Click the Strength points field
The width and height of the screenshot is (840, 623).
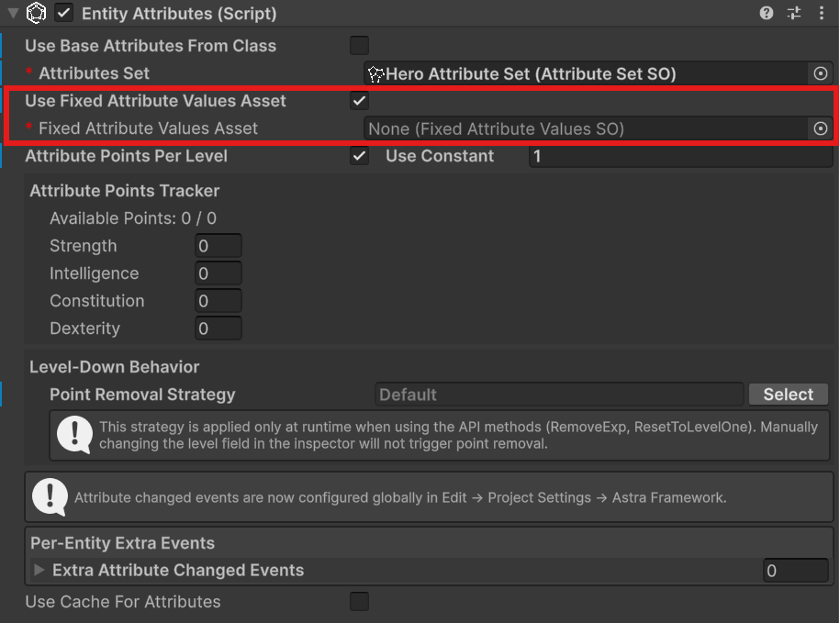coord(218,246)
